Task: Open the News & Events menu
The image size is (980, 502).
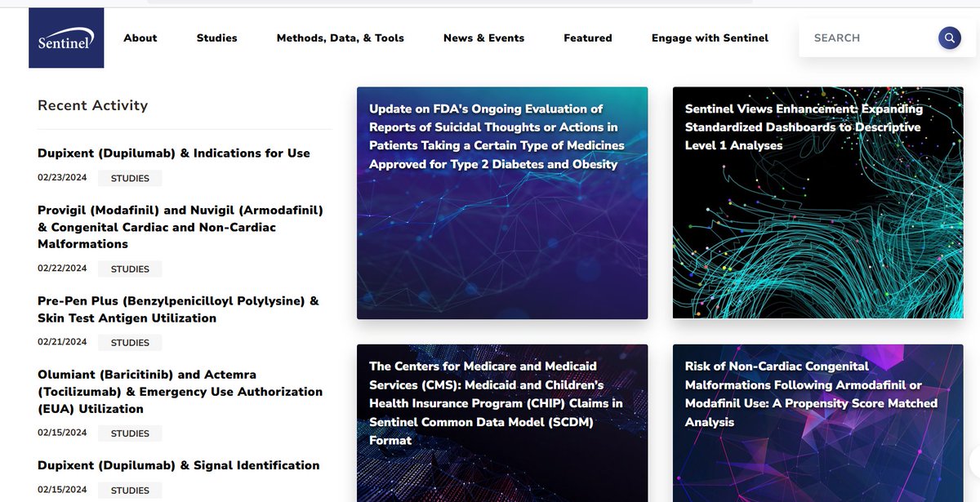Action: point(484,38)
